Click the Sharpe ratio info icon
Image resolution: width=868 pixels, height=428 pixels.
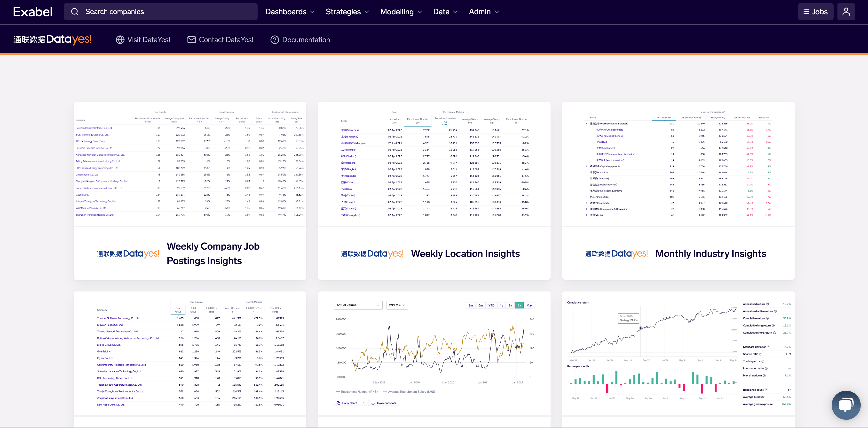tap(761, 354)
